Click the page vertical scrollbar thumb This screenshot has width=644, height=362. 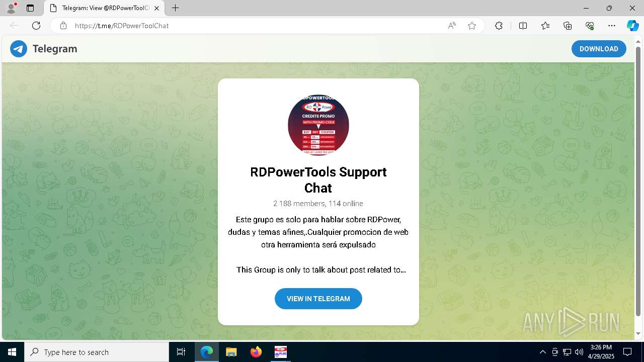tap(638, 181)
